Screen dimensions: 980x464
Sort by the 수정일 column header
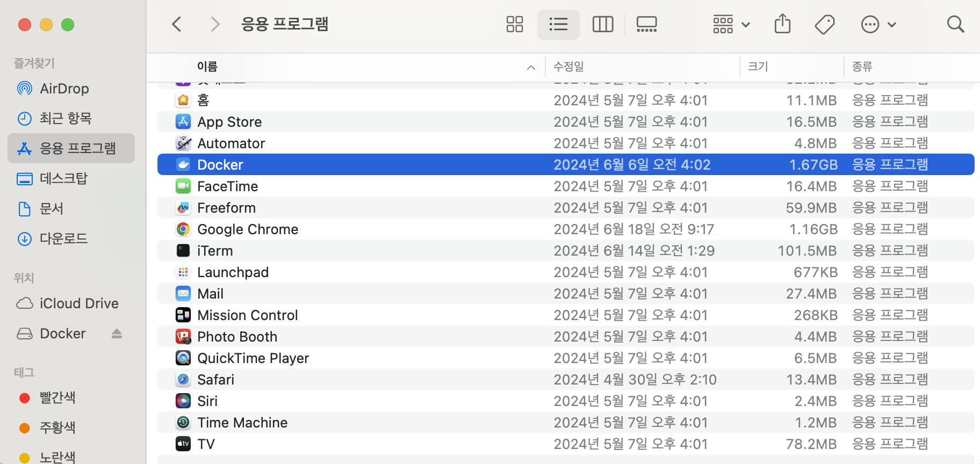click(568, 67)
